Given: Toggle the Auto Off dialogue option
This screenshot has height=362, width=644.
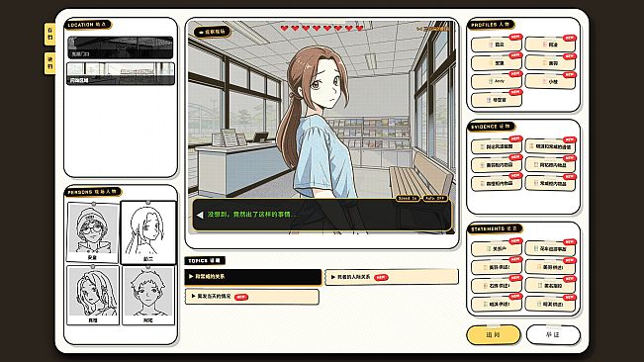Looking at the screenshot, I should (434, 198).
